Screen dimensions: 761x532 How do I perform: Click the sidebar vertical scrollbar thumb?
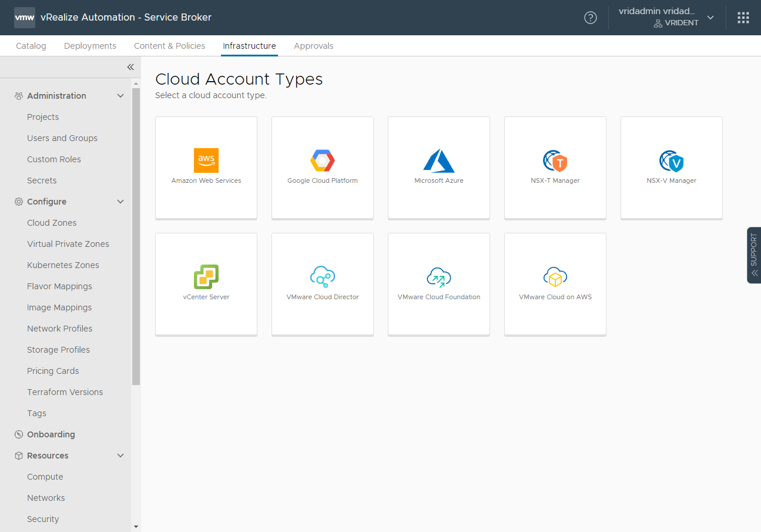click(136, 235)
